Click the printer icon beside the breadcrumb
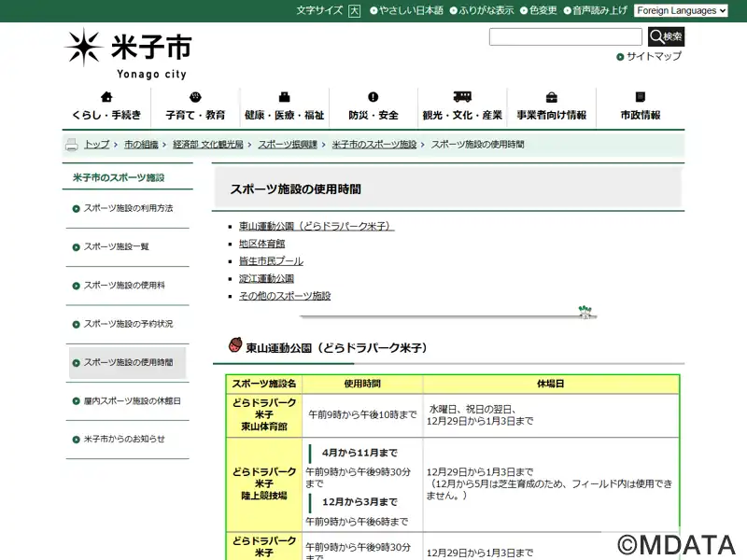The image size is (747, 560). coord(71,145)
